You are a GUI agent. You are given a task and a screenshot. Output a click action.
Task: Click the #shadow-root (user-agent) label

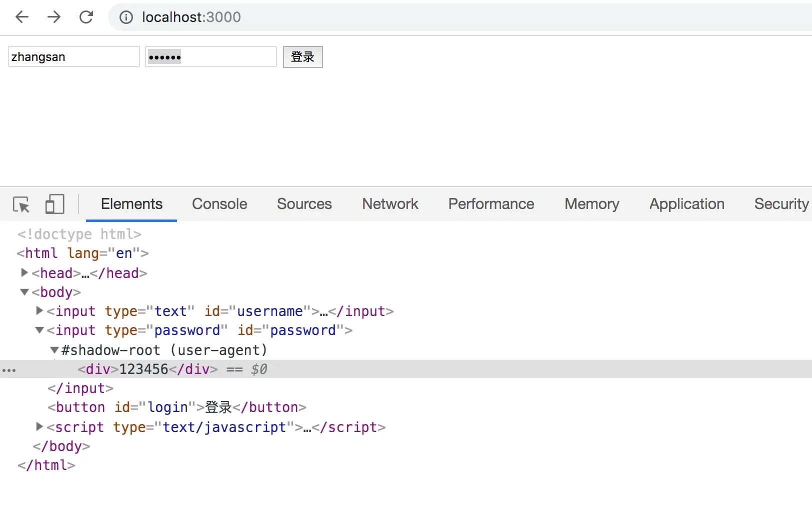[x=164, y=350]
